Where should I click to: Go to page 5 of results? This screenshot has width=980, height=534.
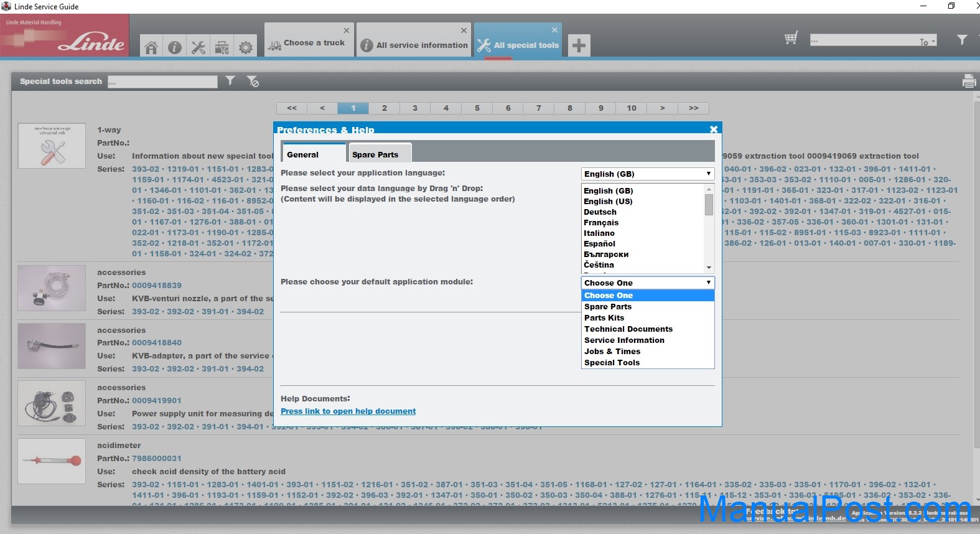pos(477,108)
